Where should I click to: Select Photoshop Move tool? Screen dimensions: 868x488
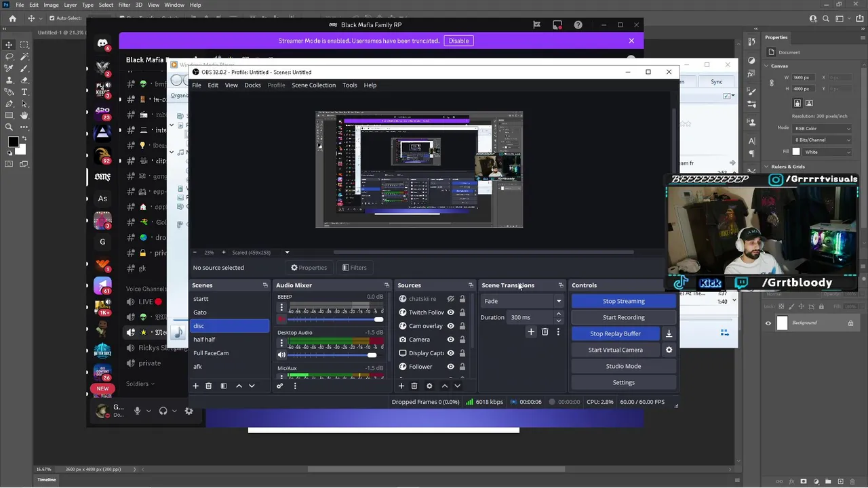coord(9,45)
